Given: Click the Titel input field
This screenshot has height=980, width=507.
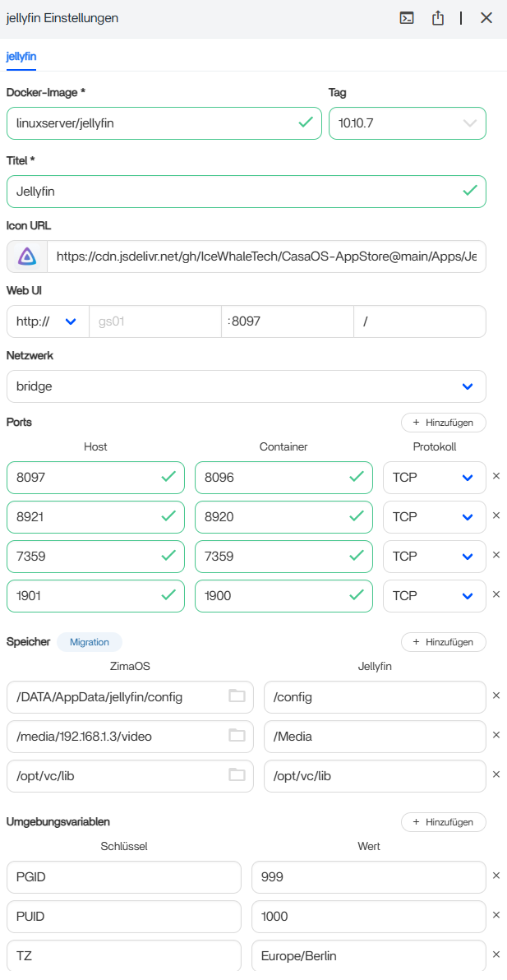Looking at the screenshot, I should (x=234, y=192).
